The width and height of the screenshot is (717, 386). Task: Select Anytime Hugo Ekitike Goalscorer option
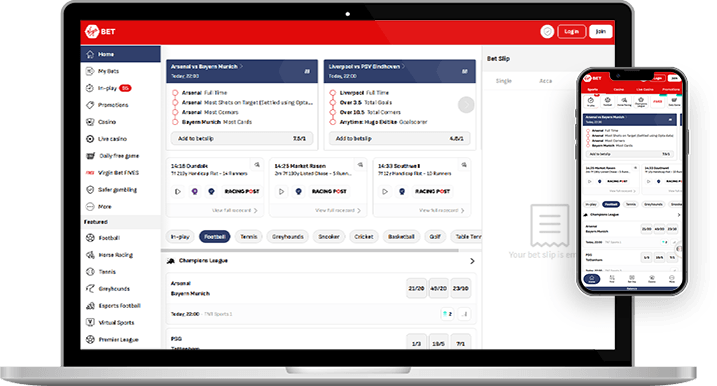point(333,122)
